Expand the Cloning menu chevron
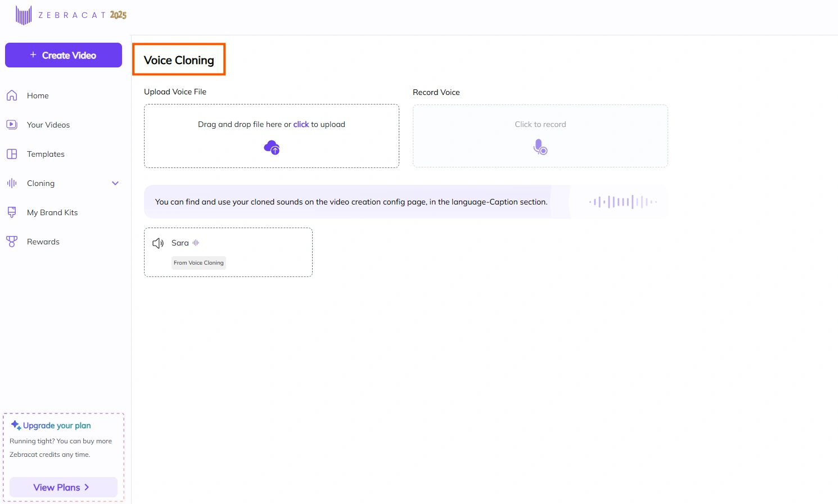Image resolution: width=838 pixels, height=504 pixels. [115, 183]
